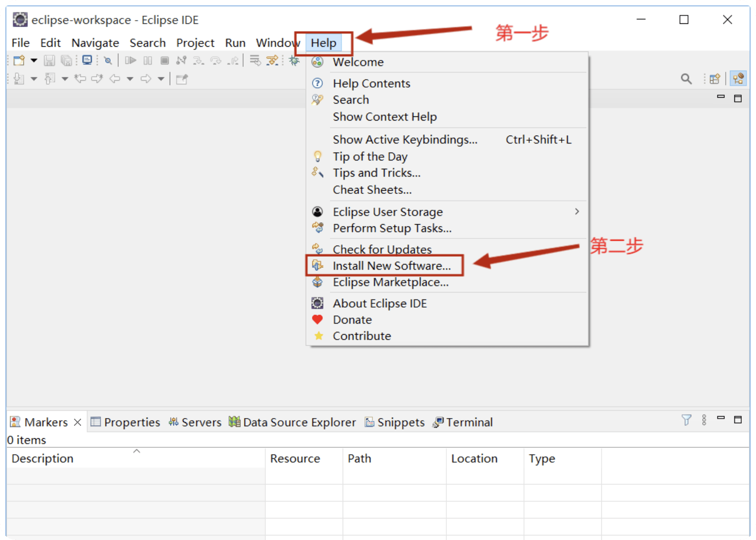Image resolution: width=756 pixels, height=540 pixels.
Task: Click the Pin Editor toolbar icon
Action: 182,79
